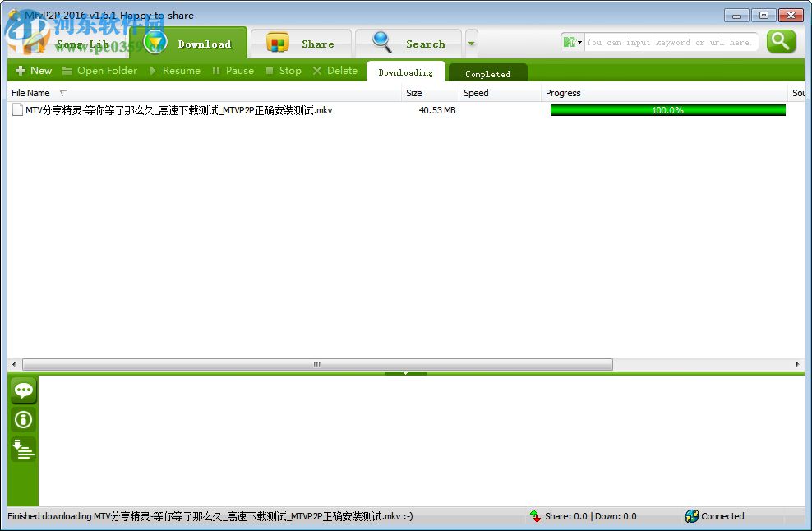Click the Open Folder toolbar button
The width and height of the screenshot is (812, 531).
click(x=100, y=71)
